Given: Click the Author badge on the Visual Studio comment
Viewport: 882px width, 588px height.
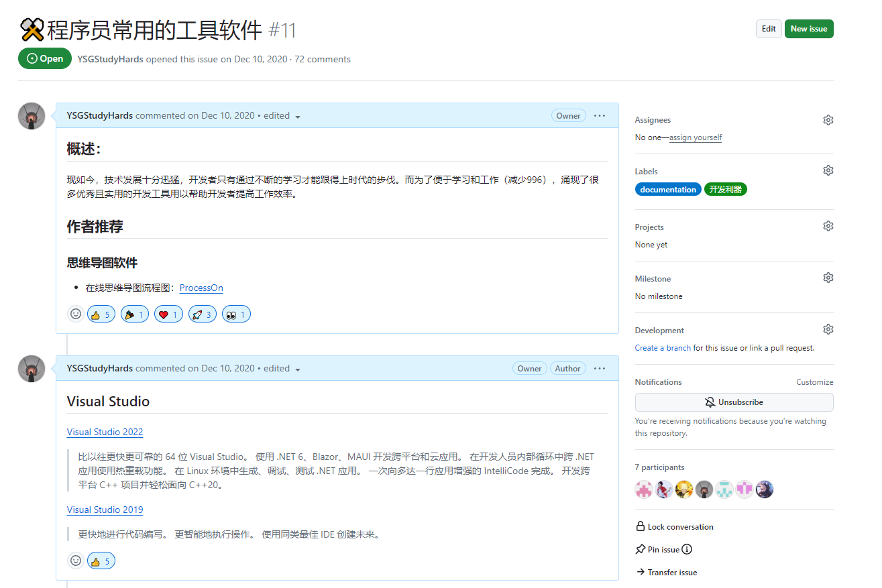Looking at the screenshot, I should (567, 369).
